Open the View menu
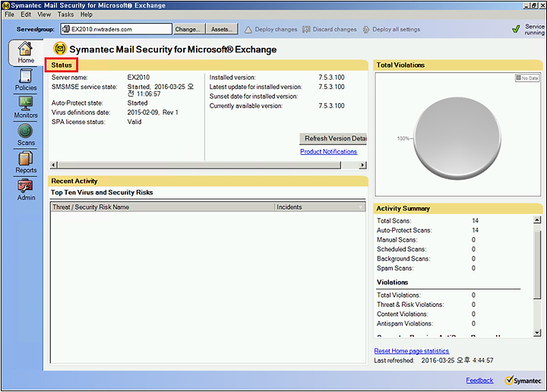Image resolution: width=547 pixels, height=392 pixels. pos(44,14)
